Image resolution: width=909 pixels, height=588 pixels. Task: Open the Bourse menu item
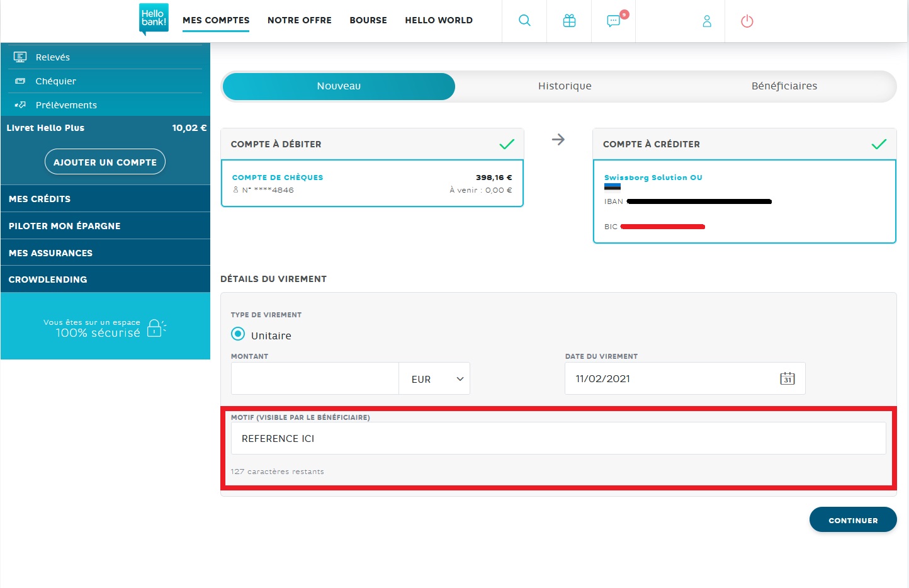tap(368, 20)
